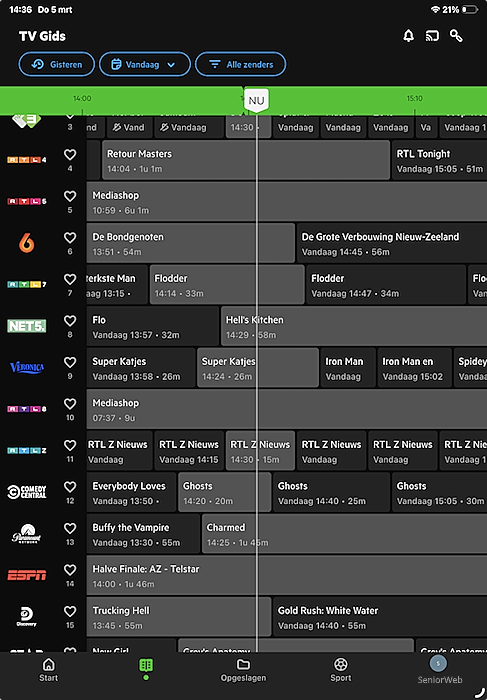The width and height of the screenshot is (487, 700).
Task: Select the RTL 4 channel logo
Action: [26, 160]
